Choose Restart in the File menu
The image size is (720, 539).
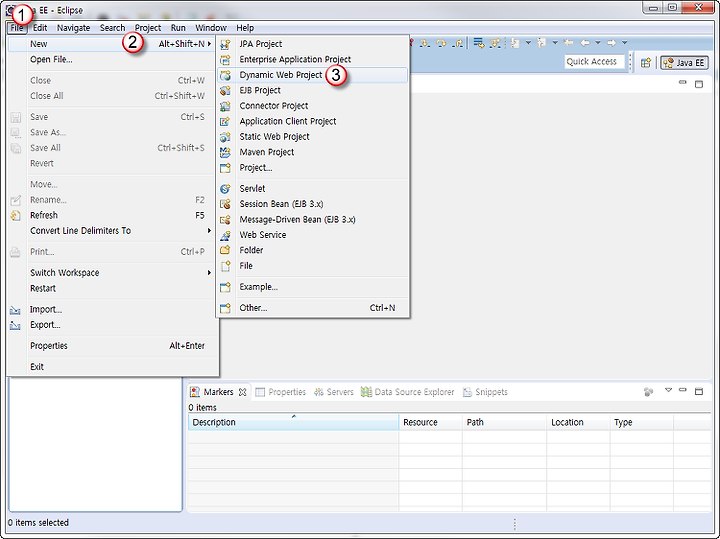(112, 288)
